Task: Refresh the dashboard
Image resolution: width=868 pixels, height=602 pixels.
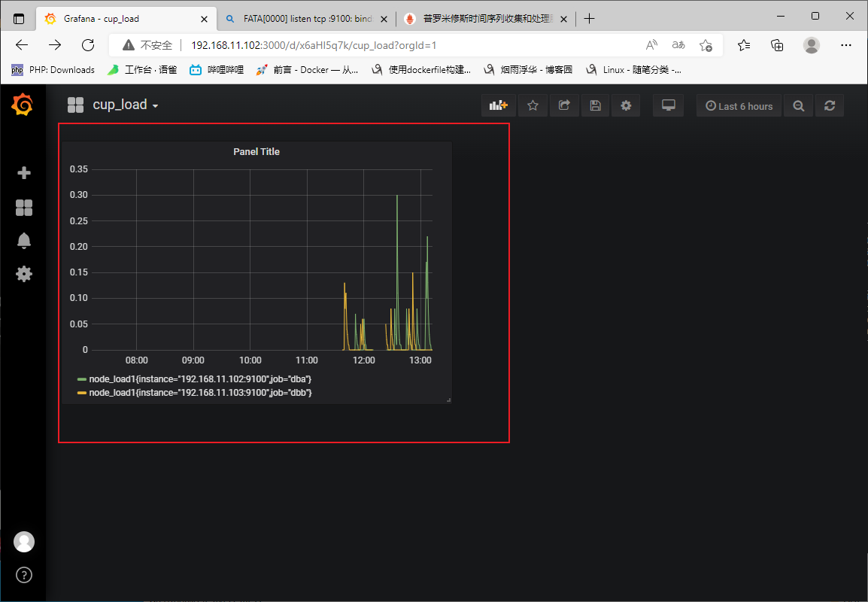Action: (x=829, y=105)
